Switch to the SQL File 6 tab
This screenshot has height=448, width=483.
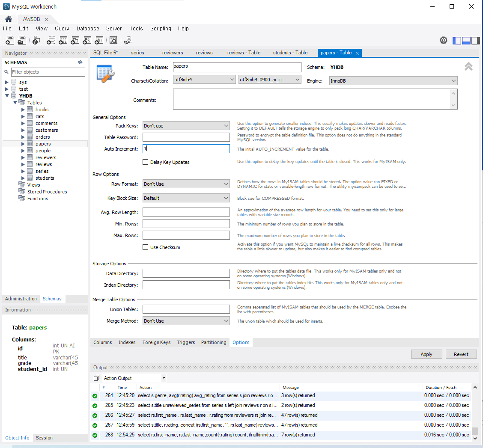click(105, 53)
